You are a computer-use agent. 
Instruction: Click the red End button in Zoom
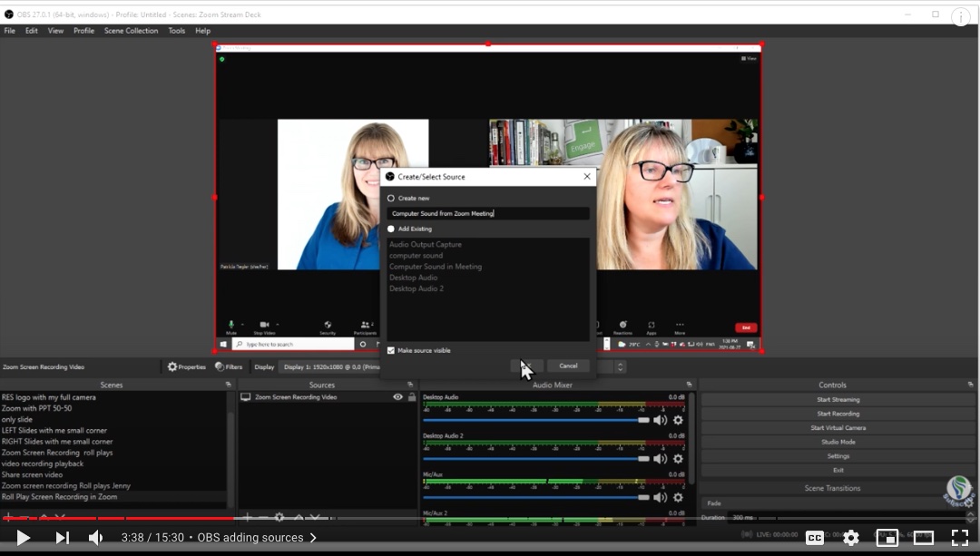[x=746, y=327]
